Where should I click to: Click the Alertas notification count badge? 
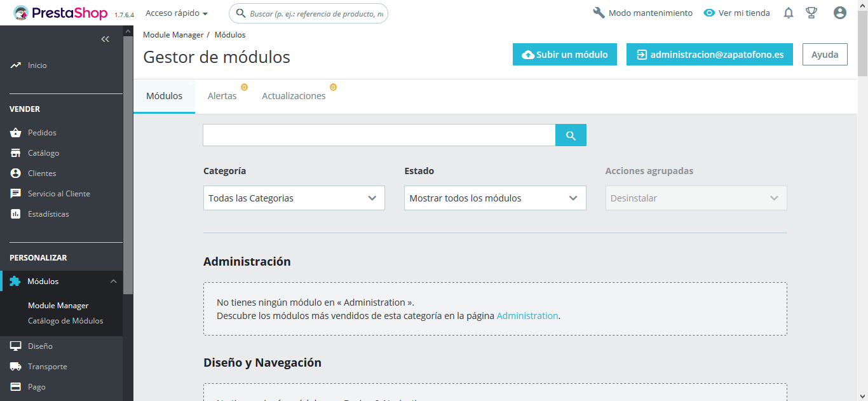tap(244, 87)
